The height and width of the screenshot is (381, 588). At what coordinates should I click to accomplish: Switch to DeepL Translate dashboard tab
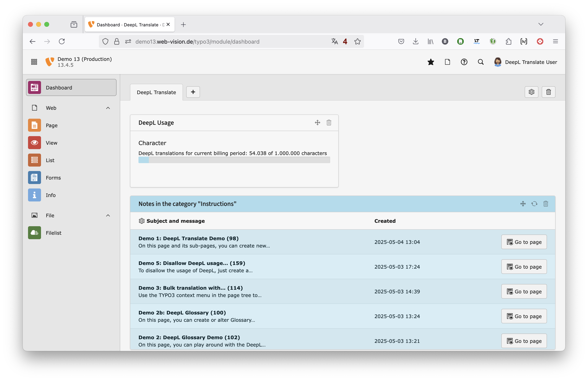tap(156, 92)
